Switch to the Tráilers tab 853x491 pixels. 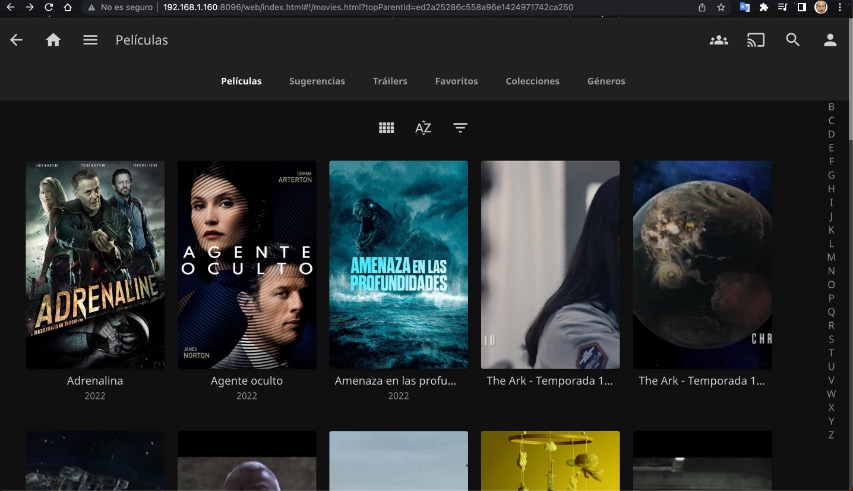coord(390,81)
